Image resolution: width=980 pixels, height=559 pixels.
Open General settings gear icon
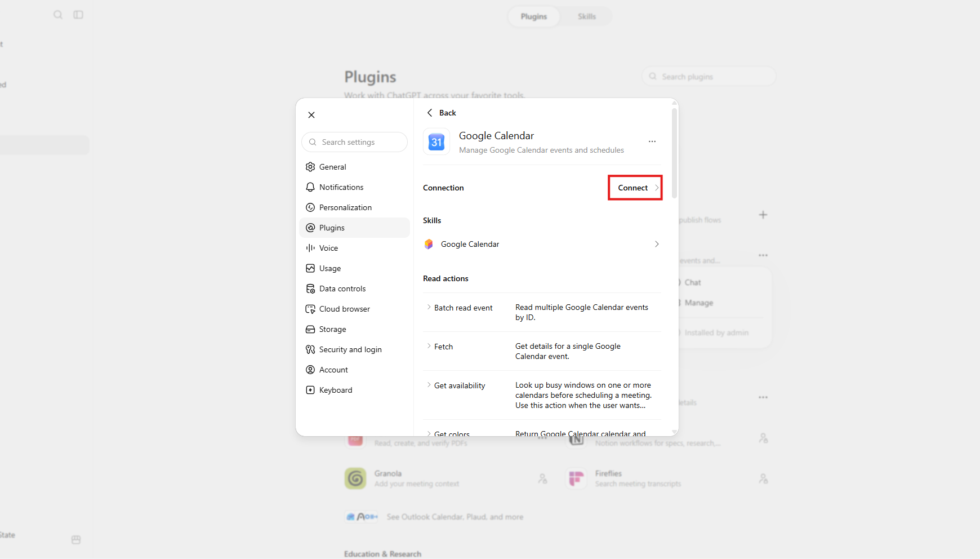(310, 167)
